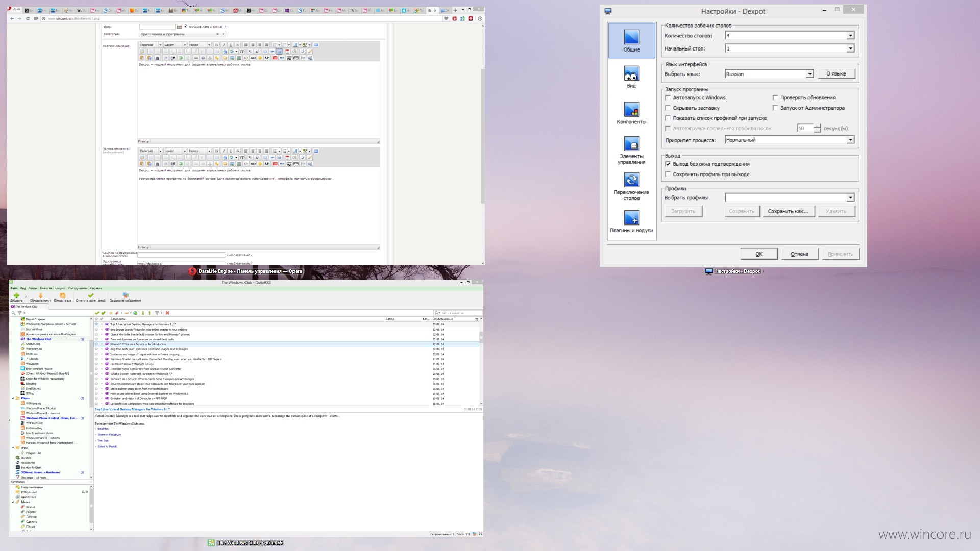Open Выбрать профиль dropdown
The image size is (980, 551).
click(790, 197)
